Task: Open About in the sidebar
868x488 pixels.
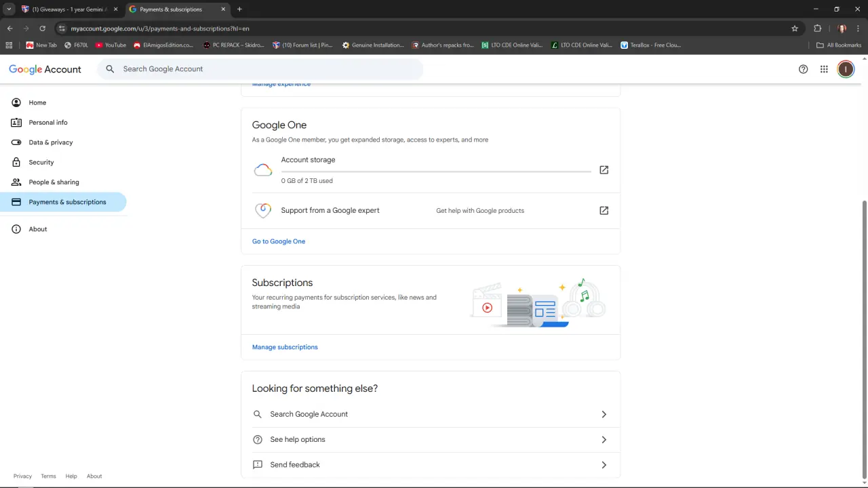Action: click(63, 229)
